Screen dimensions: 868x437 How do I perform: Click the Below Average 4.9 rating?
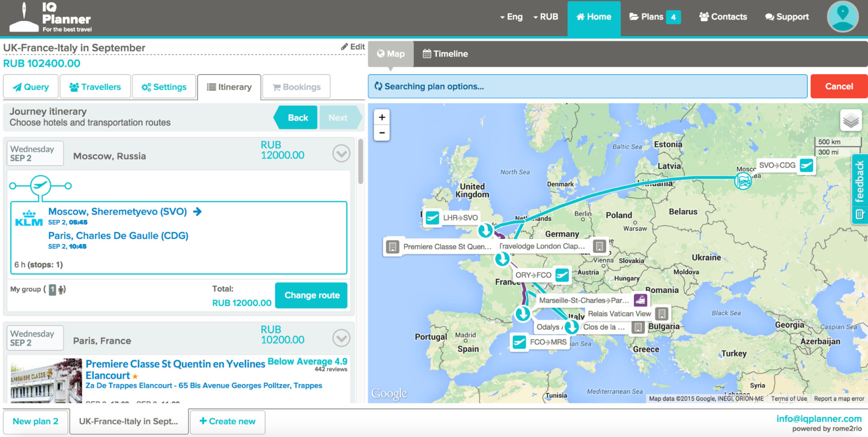click(x=307, y=361)
